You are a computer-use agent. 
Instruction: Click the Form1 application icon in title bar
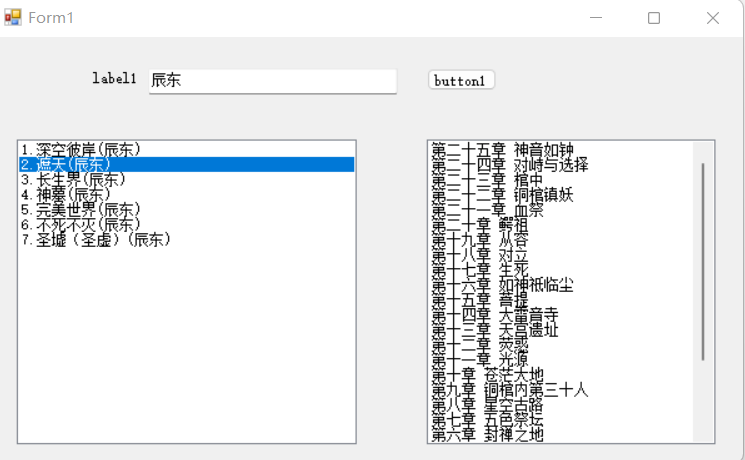click(x=13, y=18)
